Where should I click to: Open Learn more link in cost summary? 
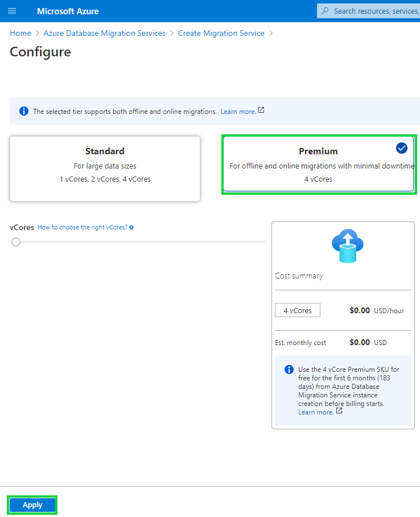click(x=316, y=412)
